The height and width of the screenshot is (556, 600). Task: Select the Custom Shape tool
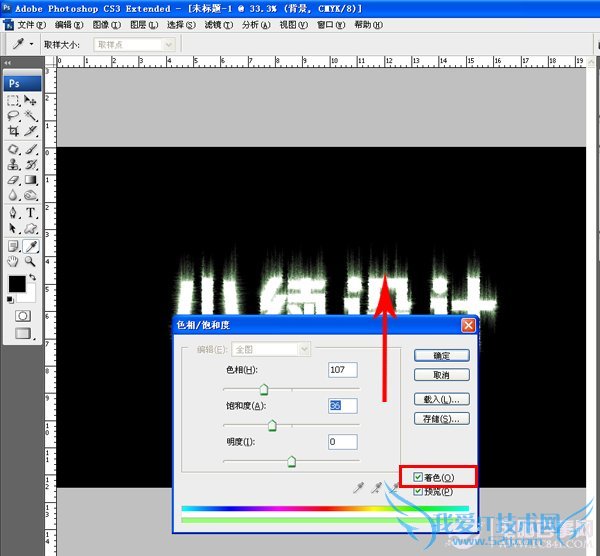coord(30,228)
